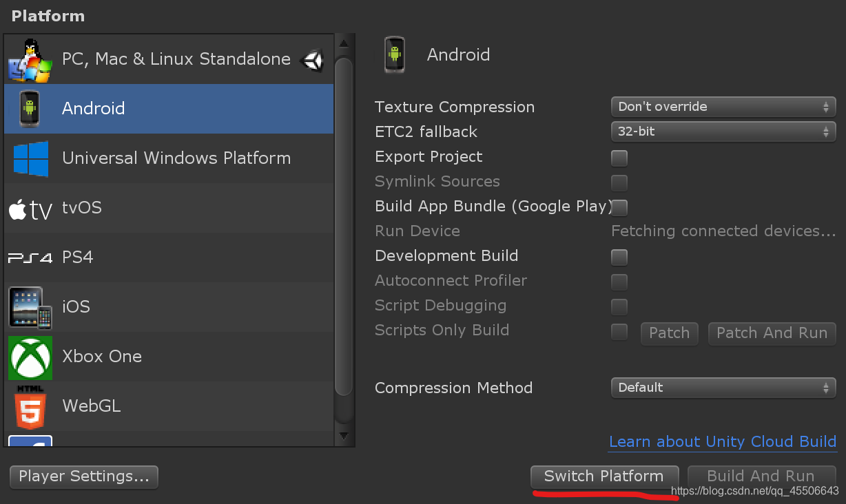Viewport: 846px width, 504px height.
Task: Select Xbox One platform entry
Action: pos(169,357)
